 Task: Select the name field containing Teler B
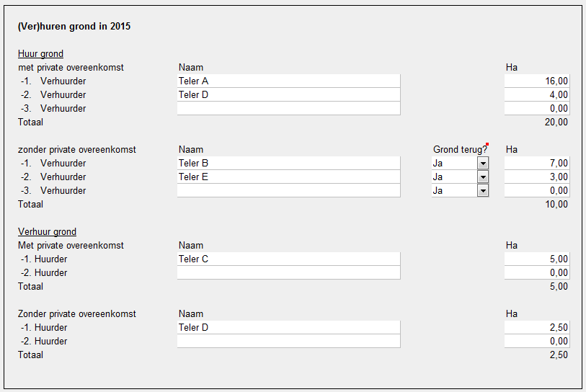tap(288, 164)
